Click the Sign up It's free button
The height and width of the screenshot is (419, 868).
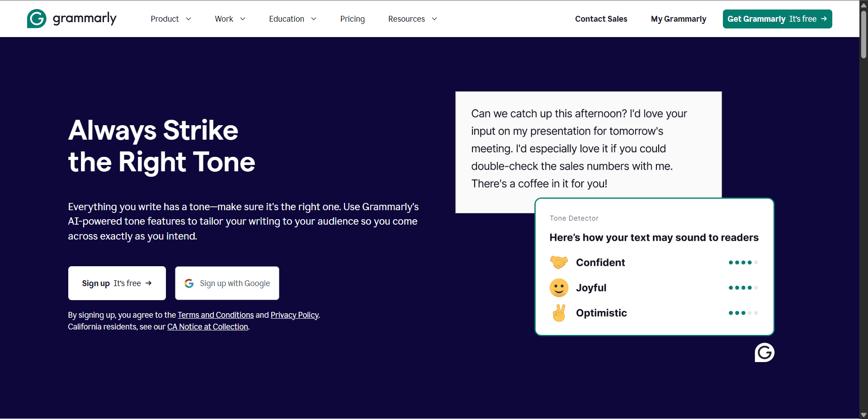(117, 283)
